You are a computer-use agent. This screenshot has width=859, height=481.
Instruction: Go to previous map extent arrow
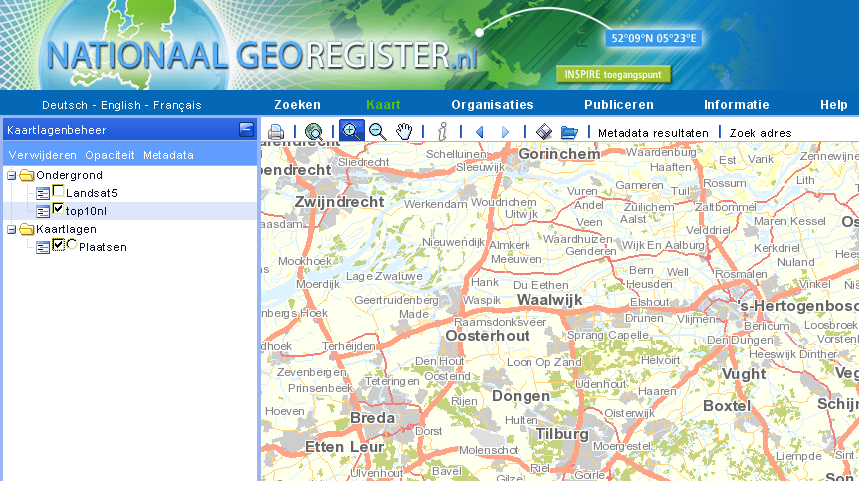click(480, 132)
